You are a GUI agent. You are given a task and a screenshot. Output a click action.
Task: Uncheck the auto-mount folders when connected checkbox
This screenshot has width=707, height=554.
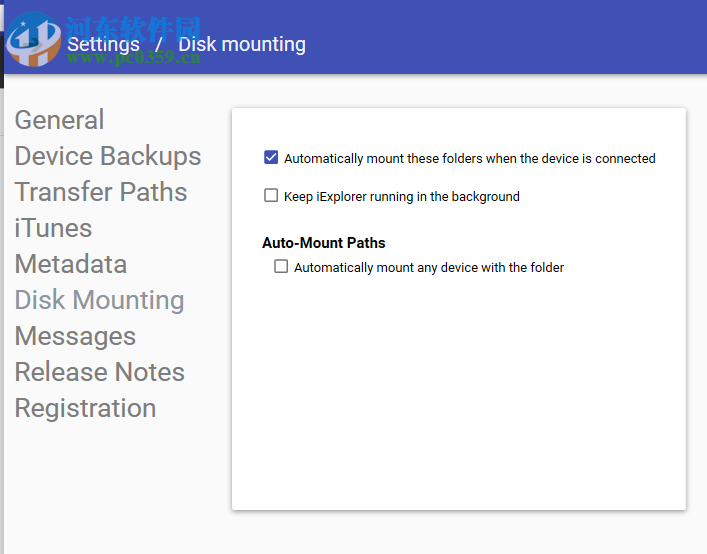[x=271, y=158]
